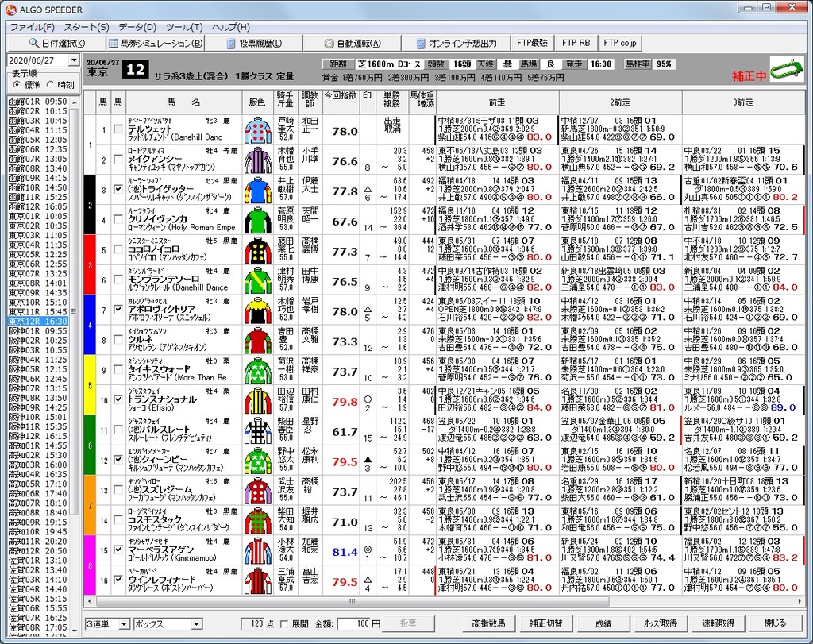Click the checkered silks icon for バルスレート
The width and height of the screenshot is (813, 644).
(258, 431)
